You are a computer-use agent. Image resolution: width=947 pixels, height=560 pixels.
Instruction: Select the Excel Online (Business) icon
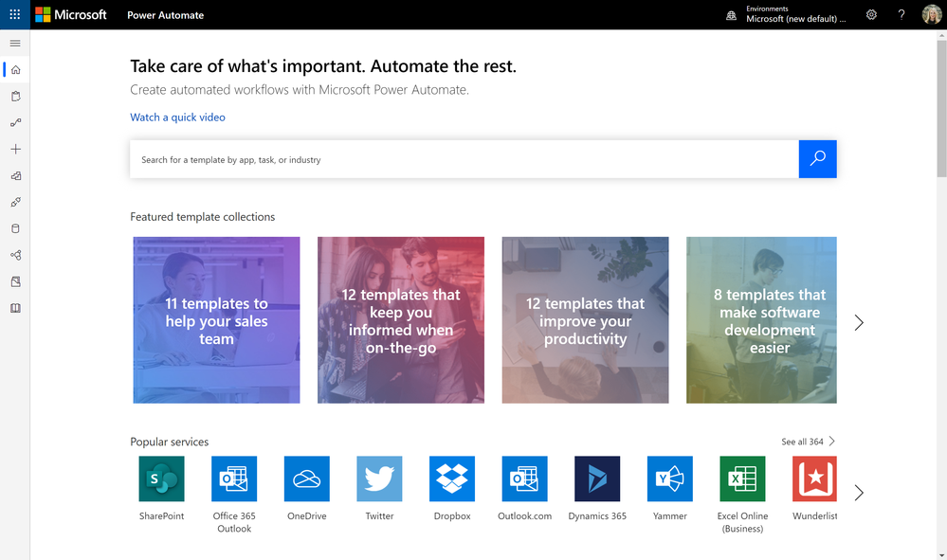tap(742, 479)
